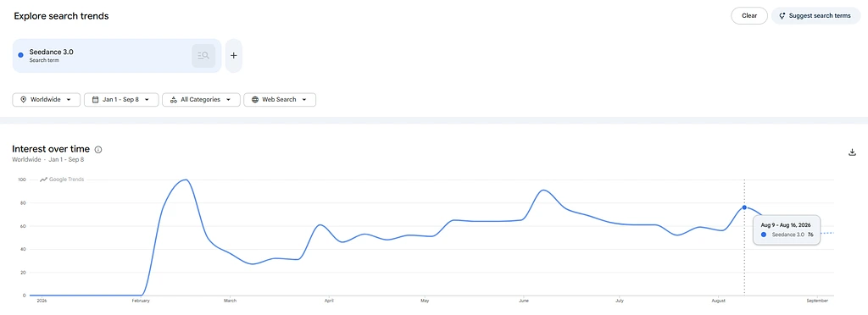This screenshot has width=868, height=315.
Task: Click the Explore search trends title
Action: (61, 16)
